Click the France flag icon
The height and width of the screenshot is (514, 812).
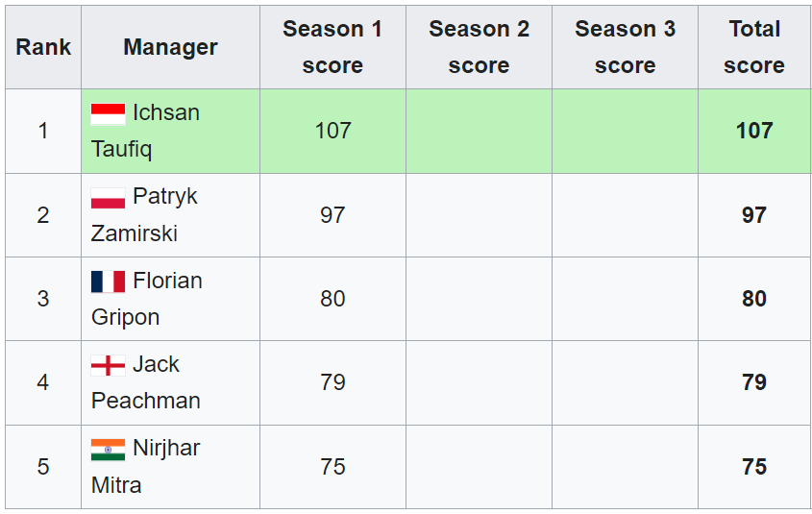(108, 281)
